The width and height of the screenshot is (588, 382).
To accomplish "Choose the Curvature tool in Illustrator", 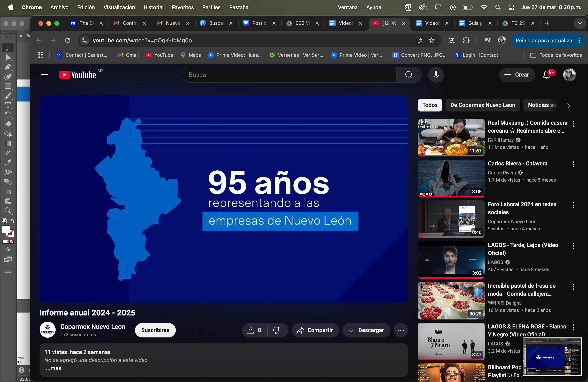I will click(8, 77).
